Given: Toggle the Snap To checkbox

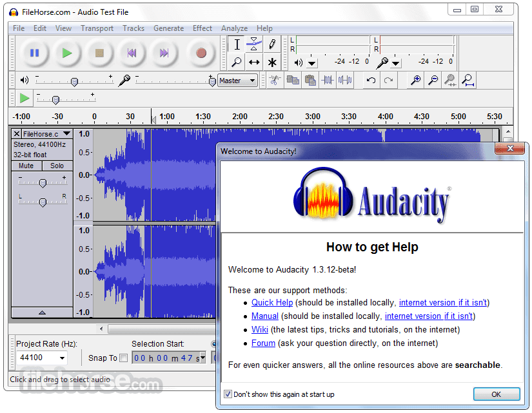Looking at the screenshot, I should coord(124,358).
